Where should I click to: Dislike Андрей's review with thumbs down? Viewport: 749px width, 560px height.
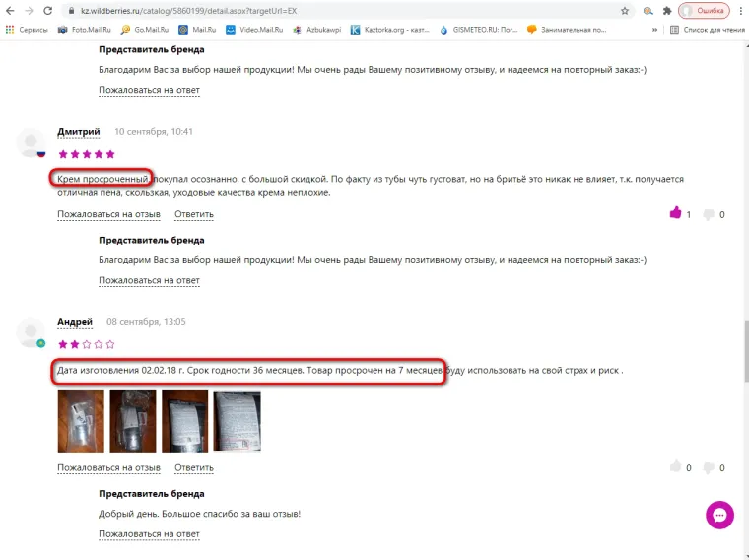pyautogui.click(x=709, y=467)
